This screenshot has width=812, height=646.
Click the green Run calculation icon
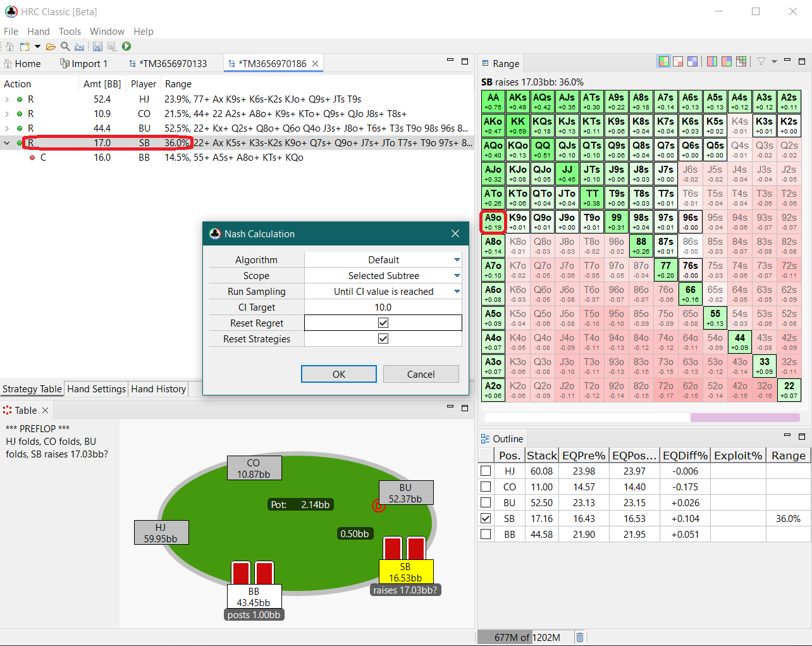(x=126, y=46)
